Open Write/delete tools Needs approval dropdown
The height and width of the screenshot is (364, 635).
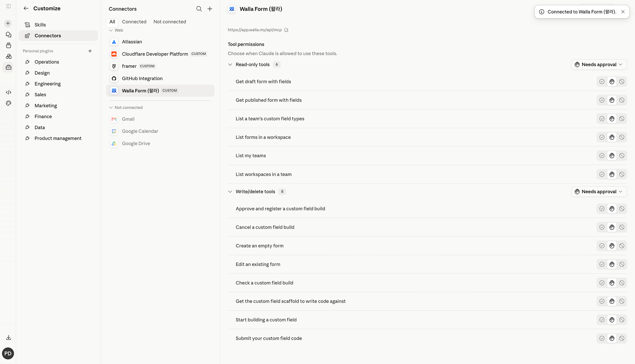point(599,192)
